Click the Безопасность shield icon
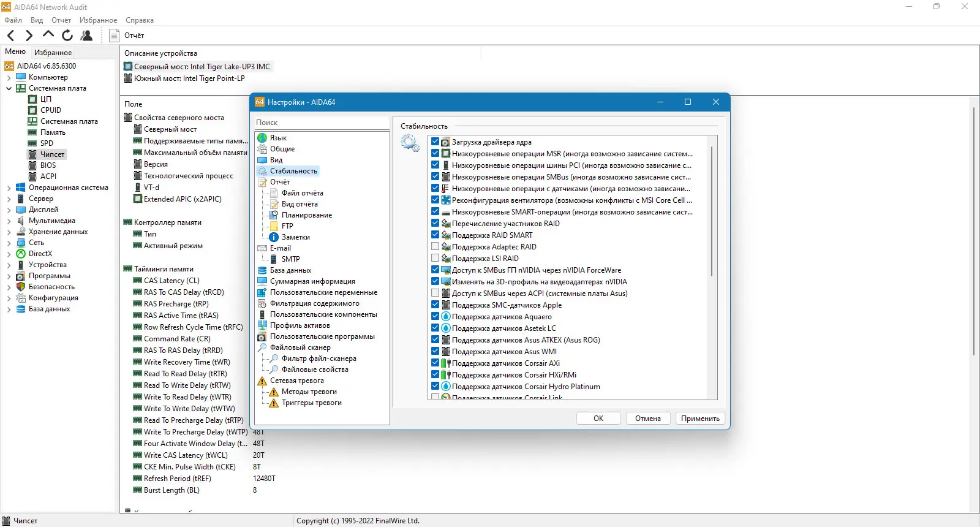This screenshot has width=980, height=527. pos(21,287)
